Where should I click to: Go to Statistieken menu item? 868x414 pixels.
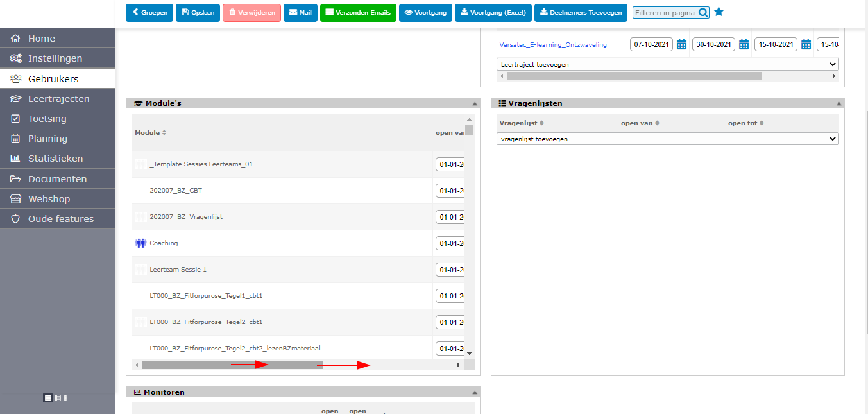[x=55, y=159]
